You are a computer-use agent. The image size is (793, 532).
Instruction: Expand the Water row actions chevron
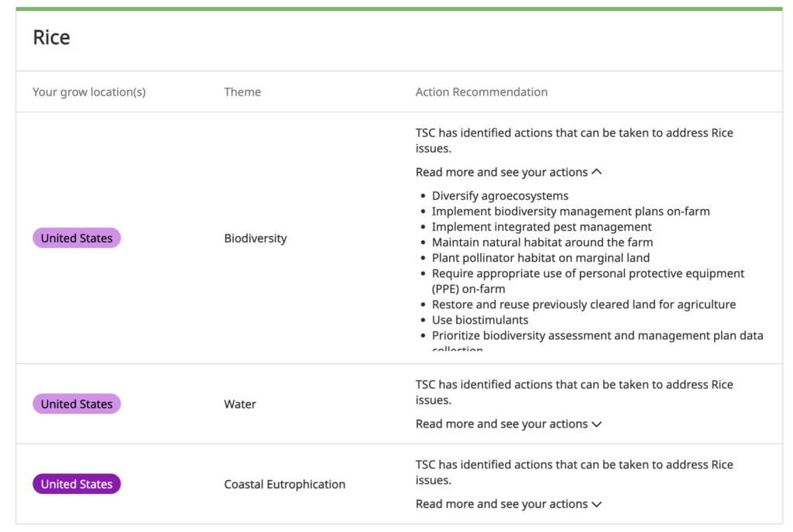click(596, 424)
